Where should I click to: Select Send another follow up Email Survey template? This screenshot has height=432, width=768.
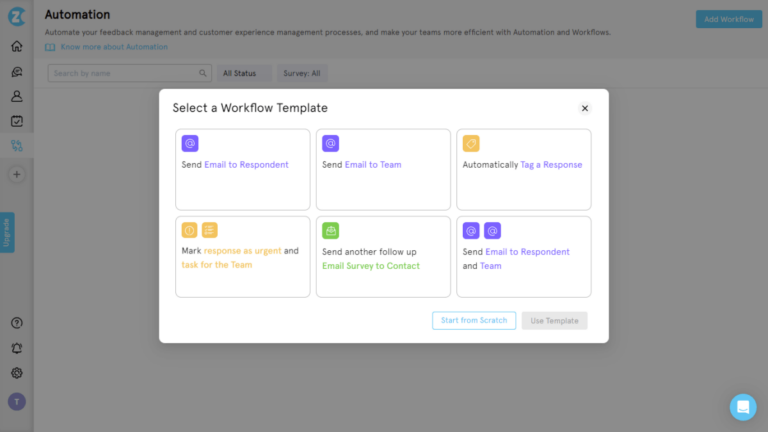click(x=384, y=257)
